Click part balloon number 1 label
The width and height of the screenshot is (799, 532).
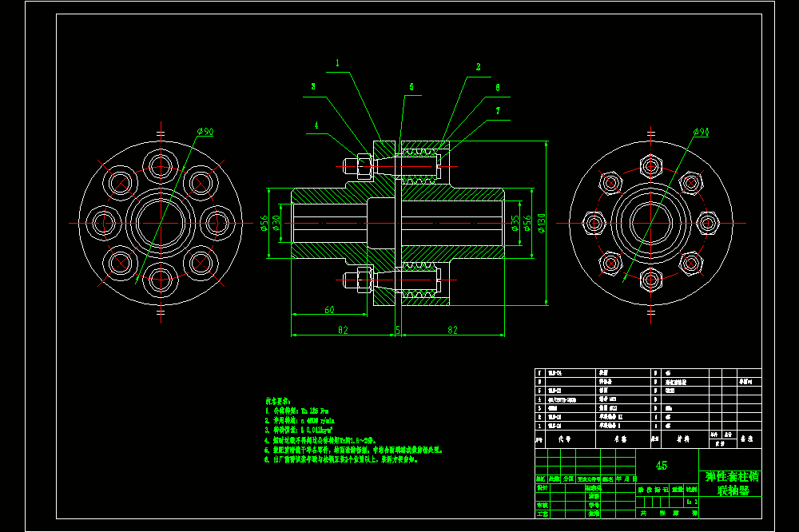click(337, 63)
